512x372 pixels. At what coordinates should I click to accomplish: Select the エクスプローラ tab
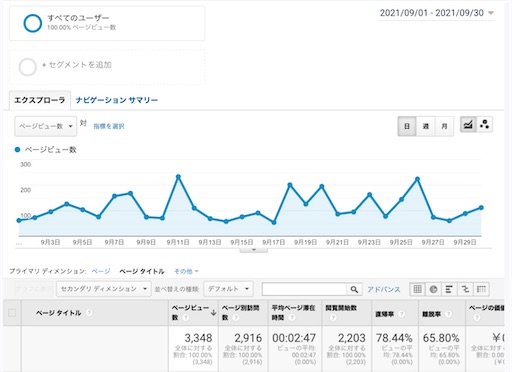[40, 100]
